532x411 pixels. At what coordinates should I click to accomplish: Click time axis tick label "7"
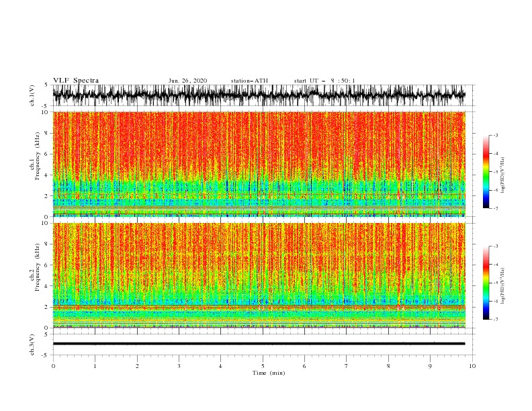point(346,366)
